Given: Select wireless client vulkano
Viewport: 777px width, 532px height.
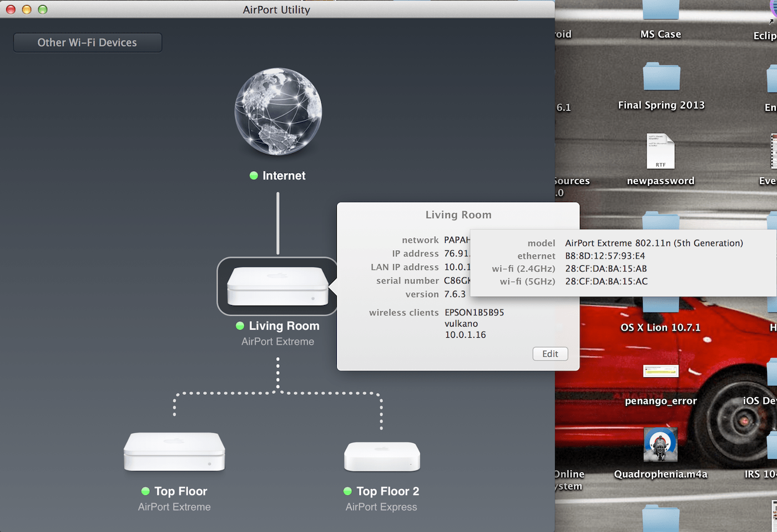Looking at the screenshot, I should [461, 323].
